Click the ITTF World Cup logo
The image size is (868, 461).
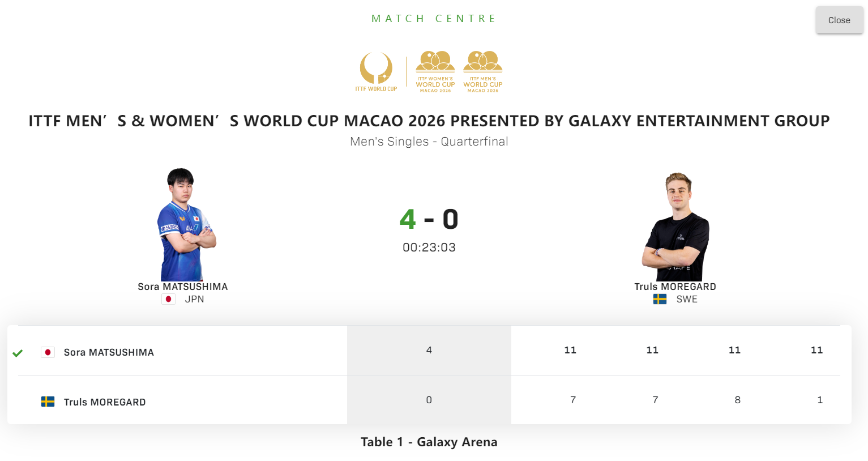click(x=376, y=71)
